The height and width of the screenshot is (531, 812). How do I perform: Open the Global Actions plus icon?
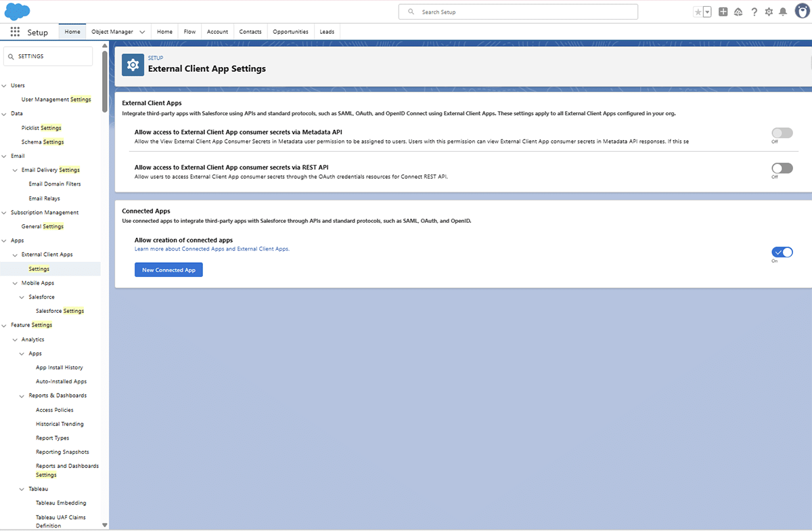[x=723, y=12]
